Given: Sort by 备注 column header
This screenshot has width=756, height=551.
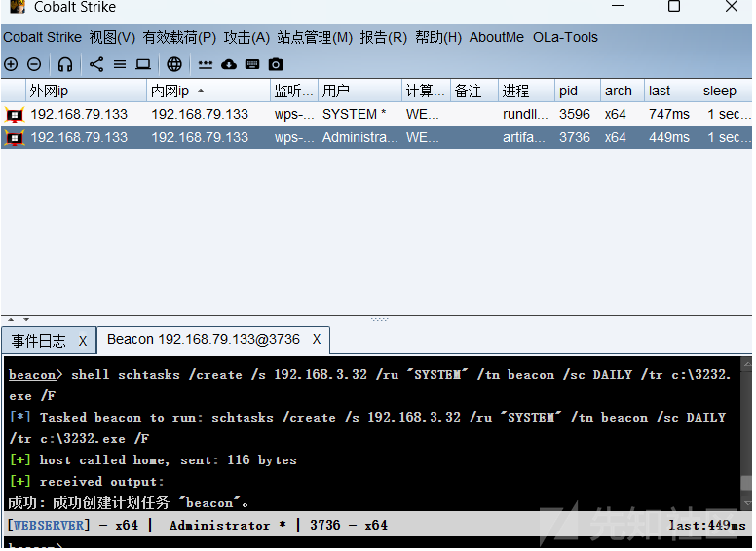Looking at the screenshot, I should click(473, 91).
